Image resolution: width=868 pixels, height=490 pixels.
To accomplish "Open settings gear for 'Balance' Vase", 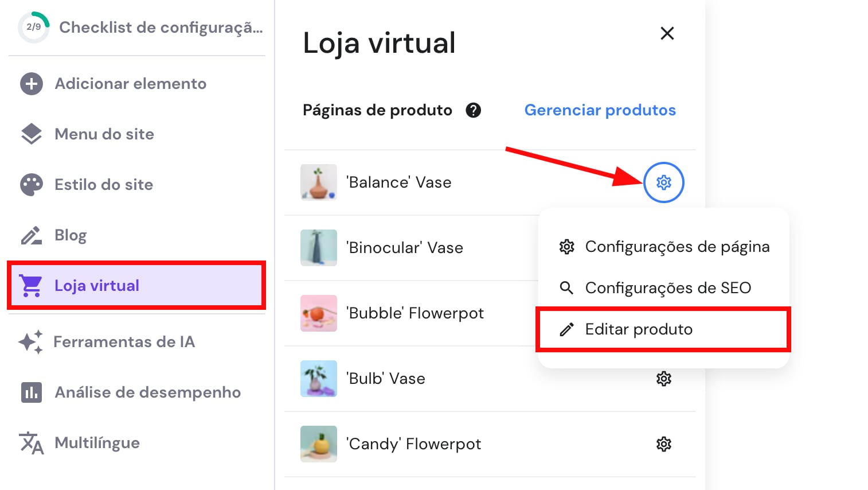I will point(664,182).
